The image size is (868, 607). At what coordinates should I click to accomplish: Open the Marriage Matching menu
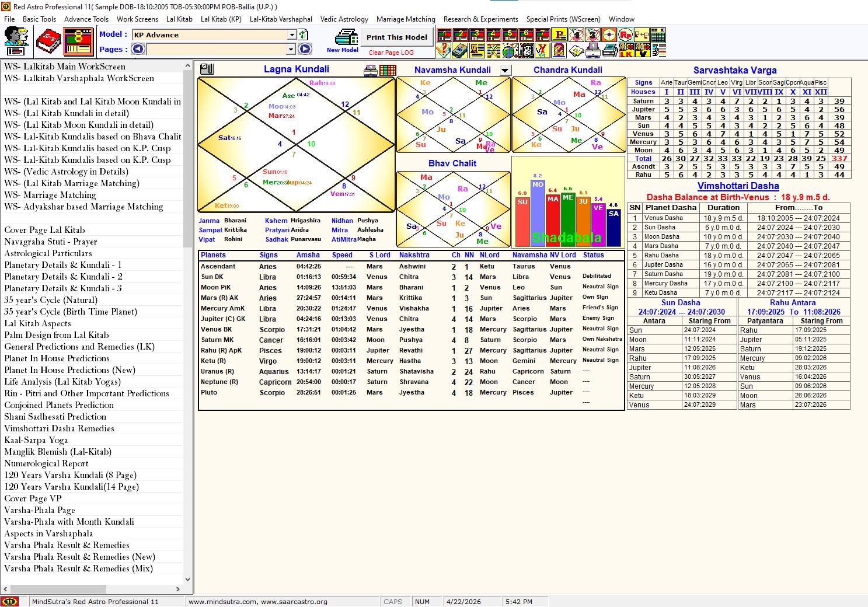pos(406,19)
